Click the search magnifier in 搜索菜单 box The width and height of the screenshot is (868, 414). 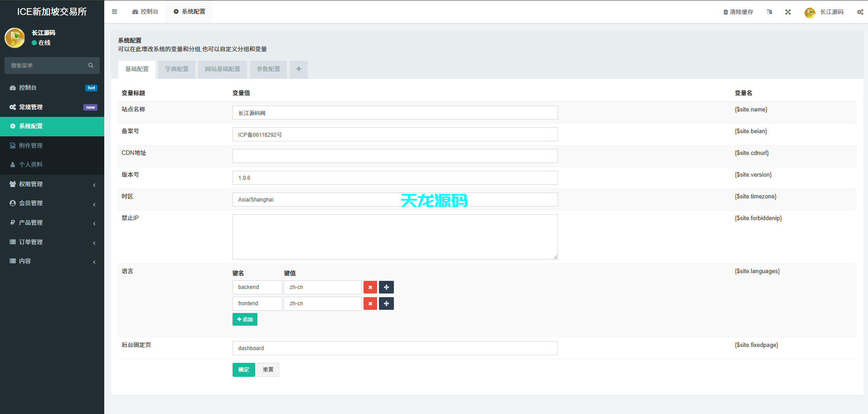coord(91,65)
